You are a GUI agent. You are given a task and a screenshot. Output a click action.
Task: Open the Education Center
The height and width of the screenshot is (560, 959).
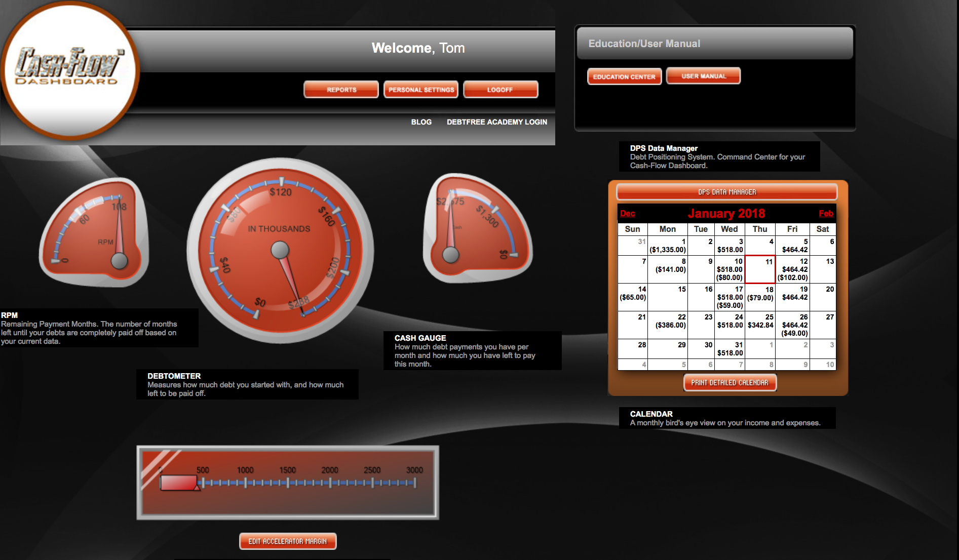[624, 76]
